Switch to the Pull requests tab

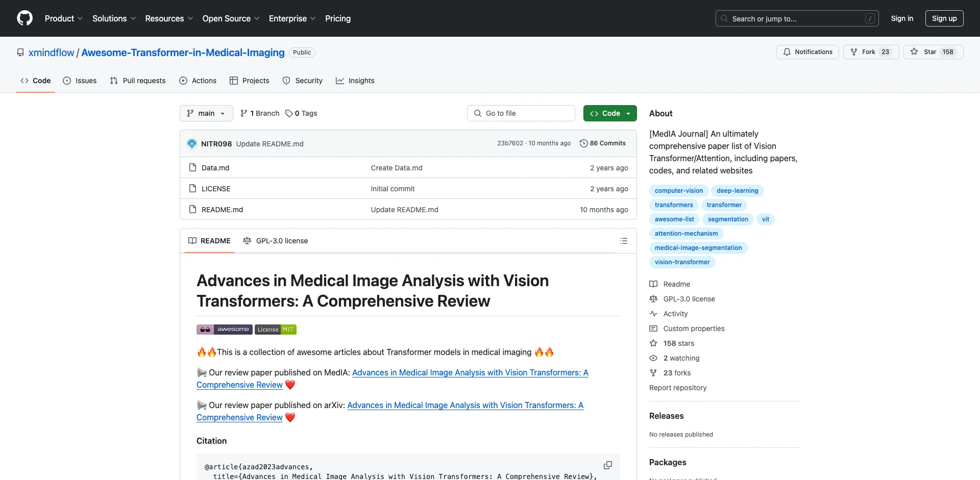coord(138,81)
